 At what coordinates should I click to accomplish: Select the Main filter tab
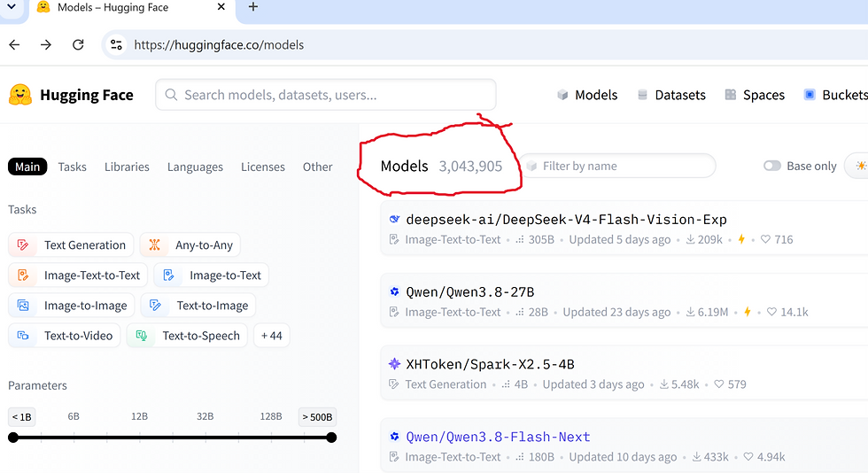tap(27, 167)
